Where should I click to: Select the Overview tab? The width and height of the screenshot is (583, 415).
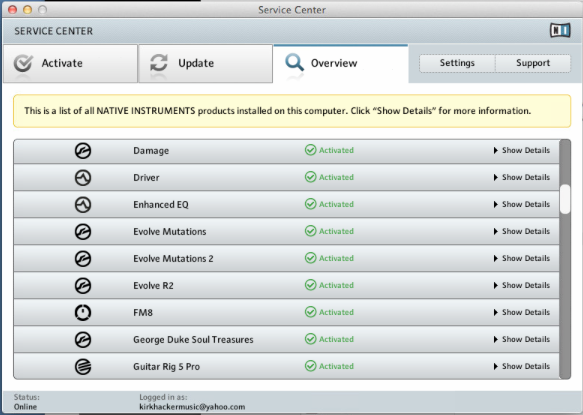tap(341, 63)
